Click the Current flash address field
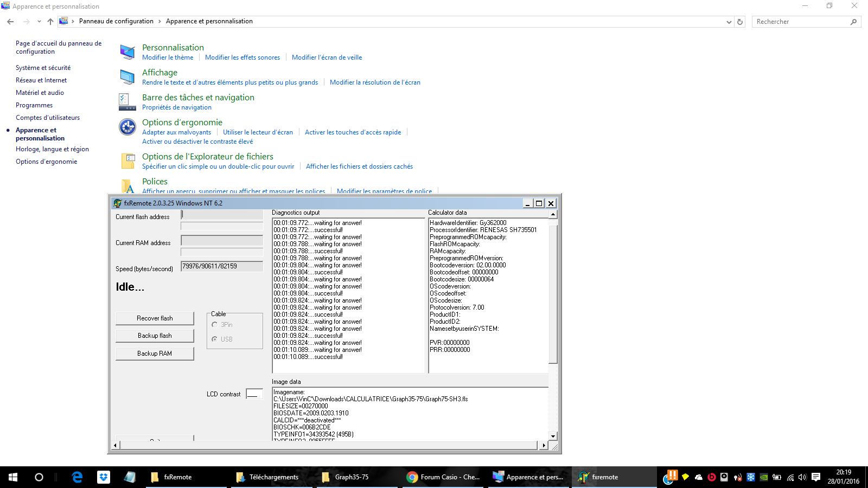This screenshot has width=868, height=488. coord(222,214)
